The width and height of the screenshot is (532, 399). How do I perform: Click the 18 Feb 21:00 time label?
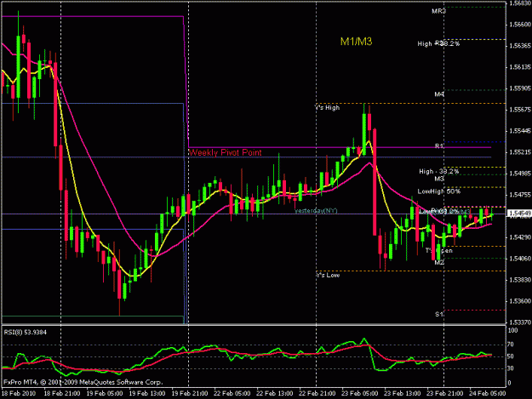(62, 393)
